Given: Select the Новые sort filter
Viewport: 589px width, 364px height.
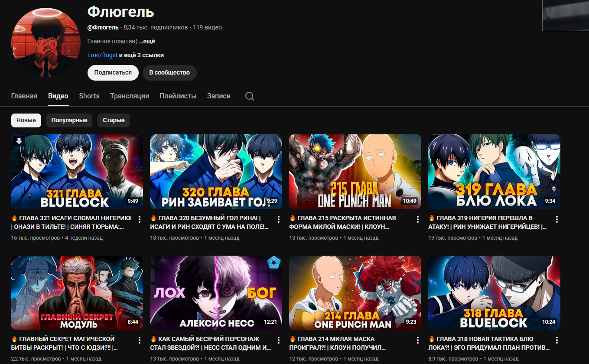Looking at the screenshot, I should pyautogui.click(x=26, y=120).
